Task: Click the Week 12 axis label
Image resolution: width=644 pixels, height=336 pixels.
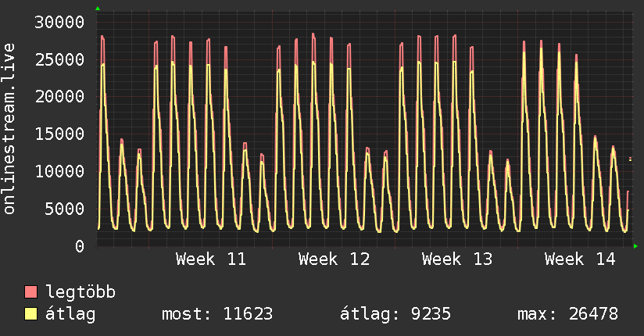Action: tap(334, 259)
